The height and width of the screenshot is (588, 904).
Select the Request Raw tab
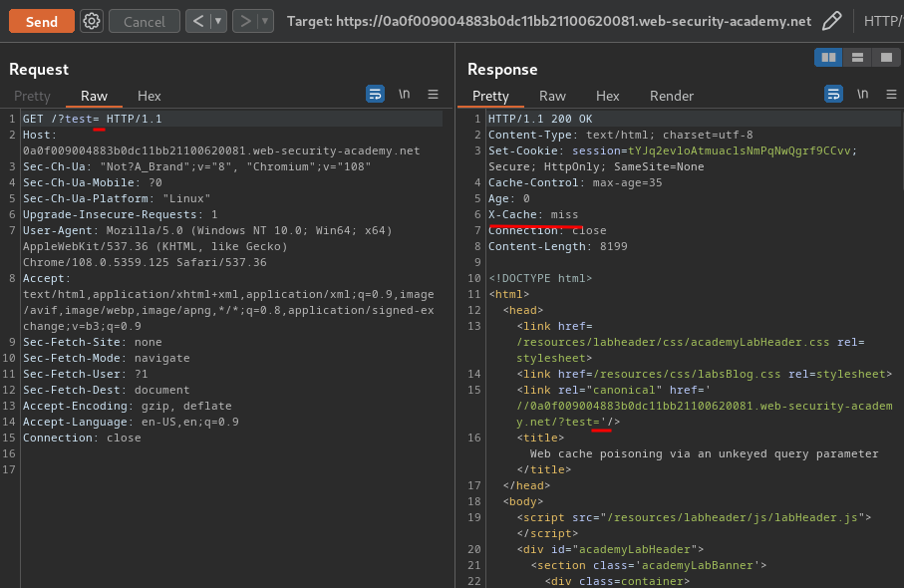[x=94, y=96]
